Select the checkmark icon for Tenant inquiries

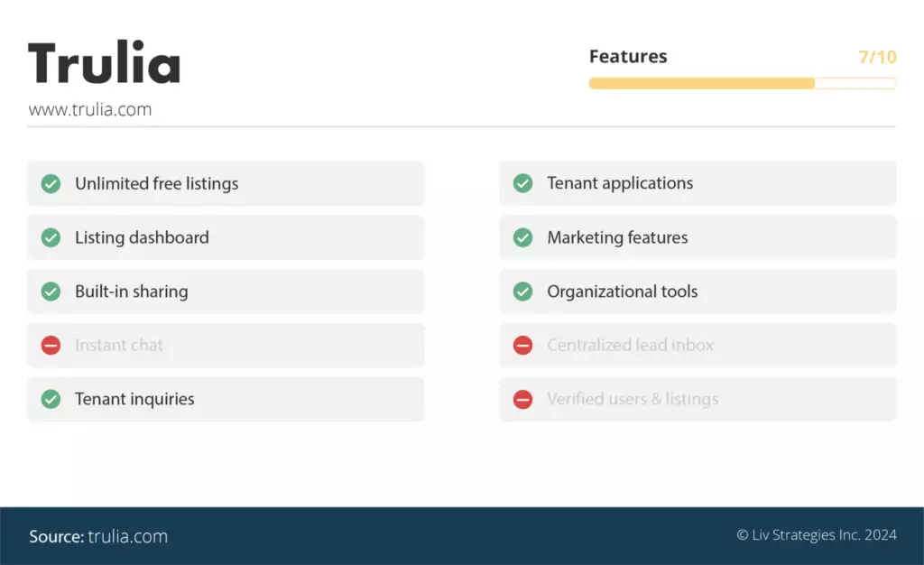click(51, 399)
